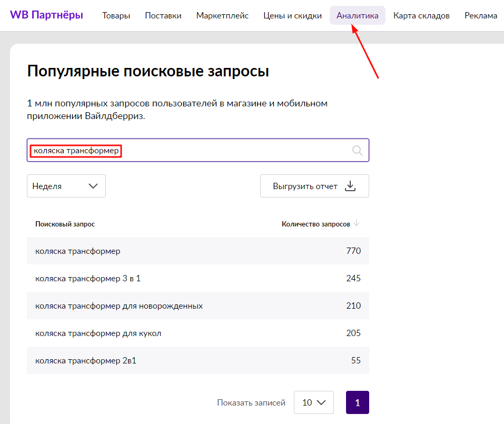This screenshot has width=504, height=424.
Task: Click the magnifying glass search icon
Action: click(x=358, y=150)
